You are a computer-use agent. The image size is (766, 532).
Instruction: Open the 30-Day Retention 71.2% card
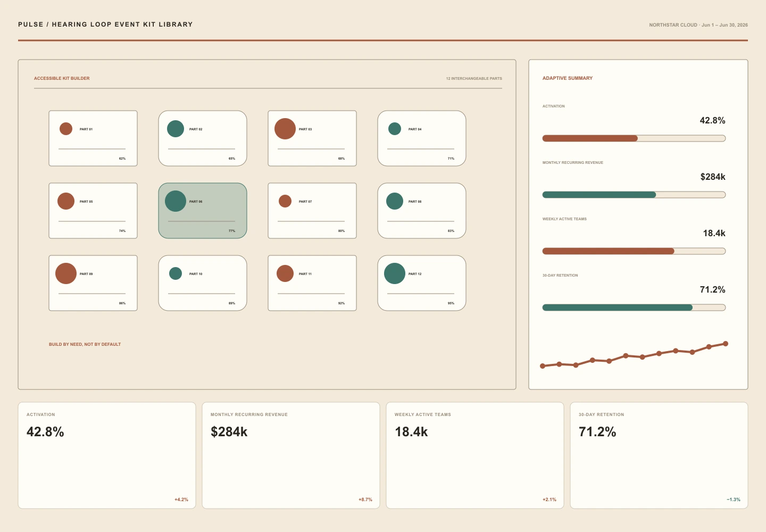tap(659, 455)
